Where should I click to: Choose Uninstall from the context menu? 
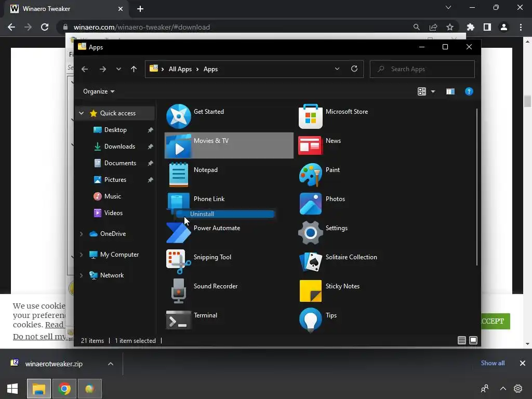tap(225, 214)
